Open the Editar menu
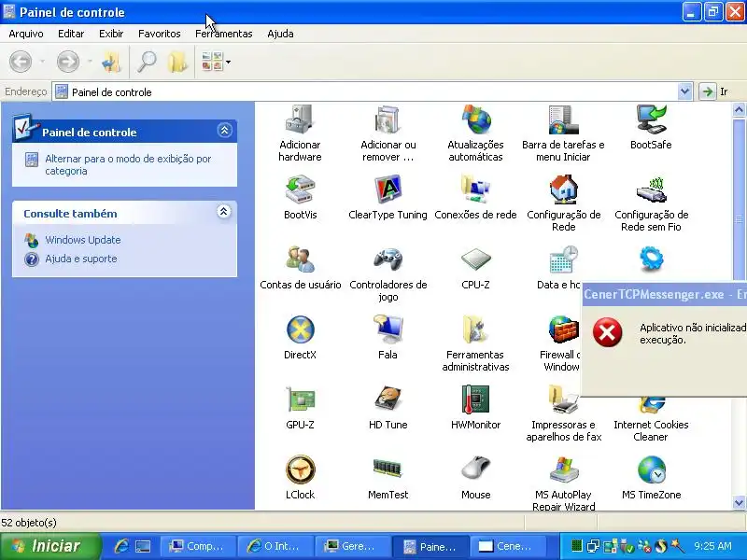The height and width of the screenshot is (560, 747). click(x=71, y=34)
